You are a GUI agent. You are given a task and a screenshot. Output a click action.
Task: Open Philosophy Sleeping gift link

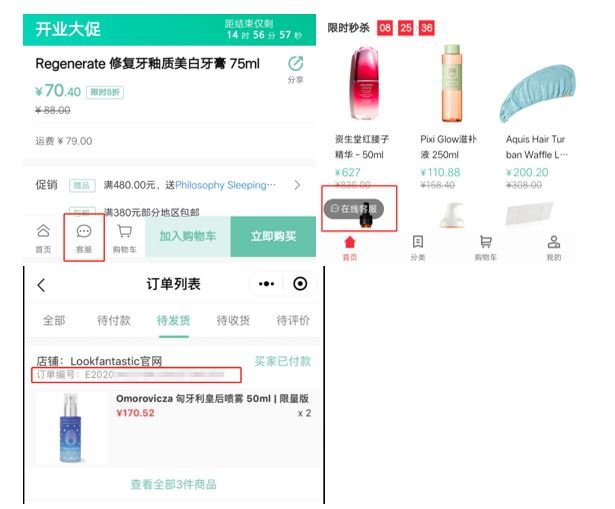[226, 185]
